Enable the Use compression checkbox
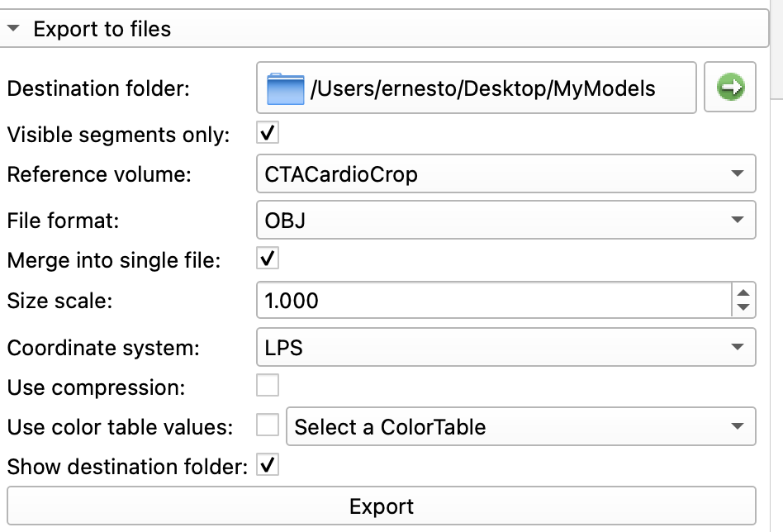Viewport: 783px width, 532px height. pos(268,386)
